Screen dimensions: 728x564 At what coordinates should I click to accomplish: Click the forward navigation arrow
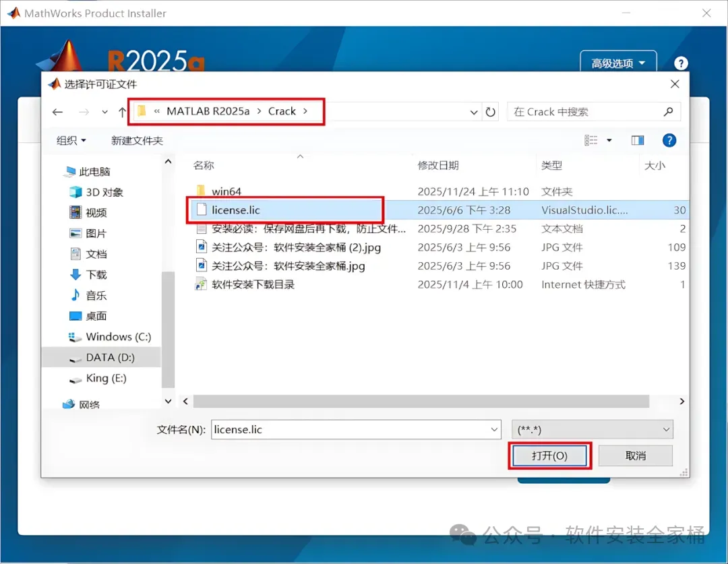coord(84,112)
